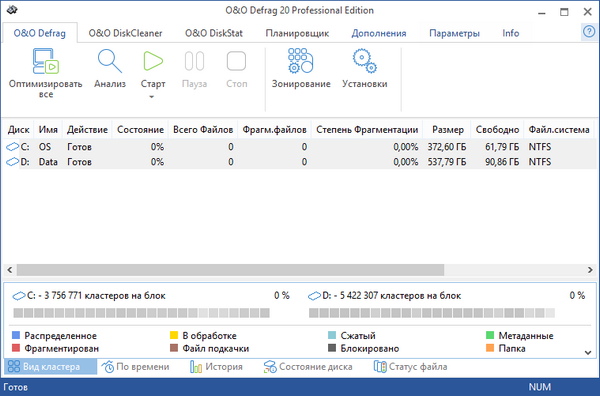Open the Зонирование tool

pos(301,61)
